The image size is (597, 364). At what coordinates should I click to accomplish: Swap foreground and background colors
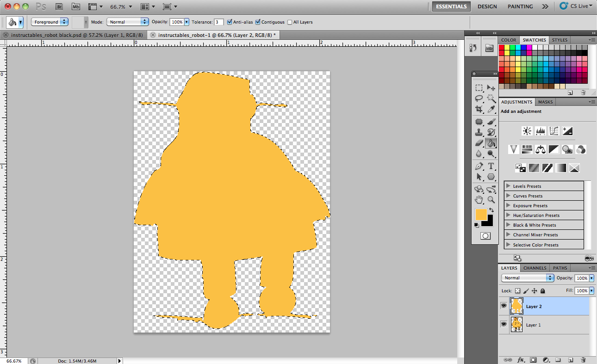(x=491, y=210)
